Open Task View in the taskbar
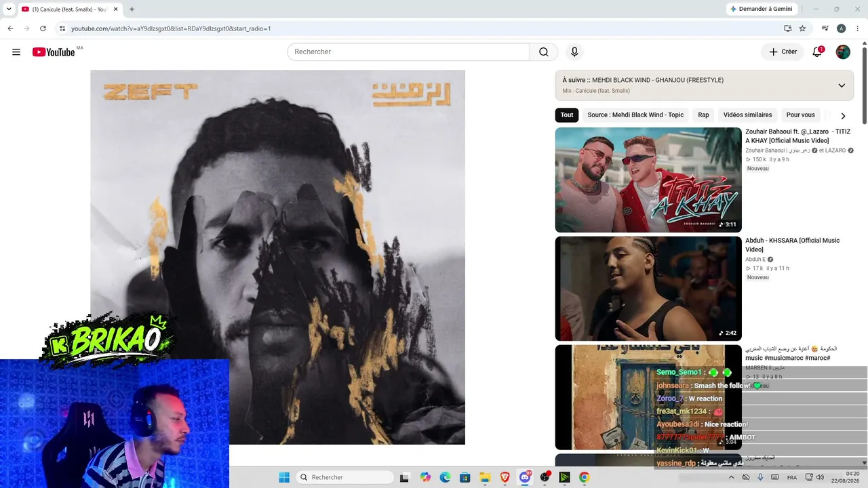The height and width of the screenshot is (488, 868). click(x=405, y=477)
